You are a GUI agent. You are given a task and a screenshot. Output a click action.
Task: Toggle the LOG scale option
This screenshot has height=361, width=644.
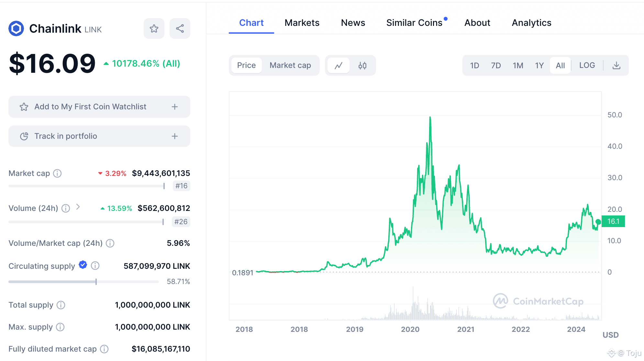pos(587,65)
